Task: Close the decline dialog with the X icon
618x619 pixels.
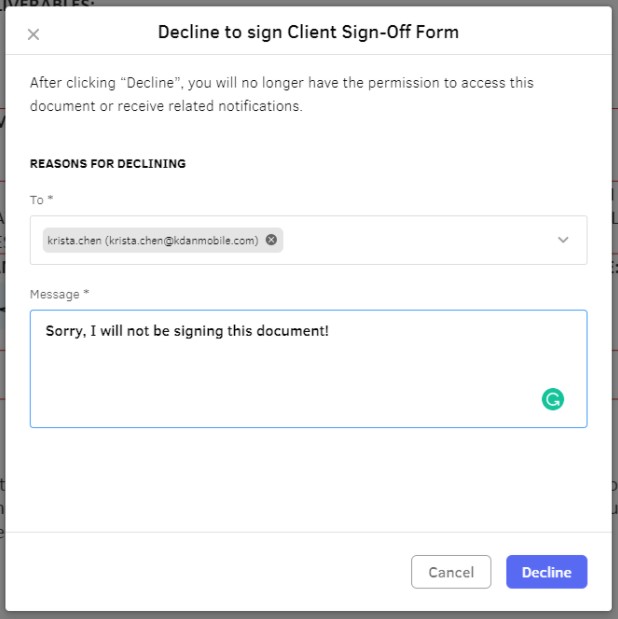Action: (34, 34)
